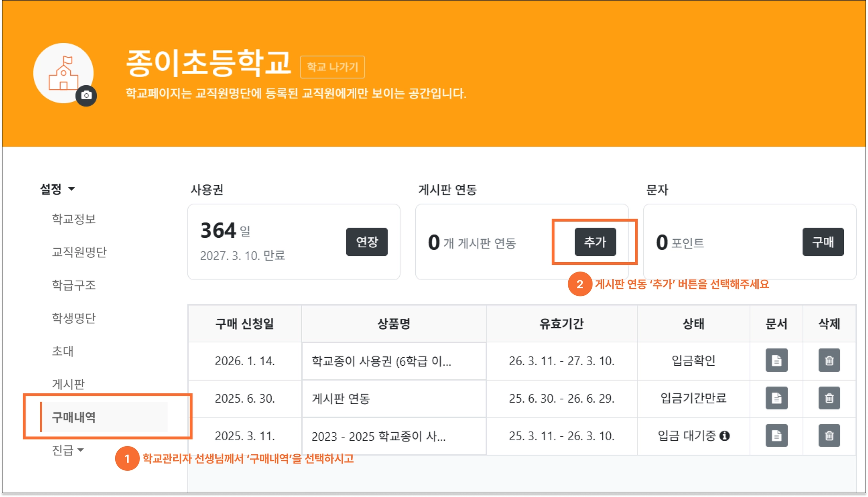Click the 학교 나가기 button

pos(332,67)
